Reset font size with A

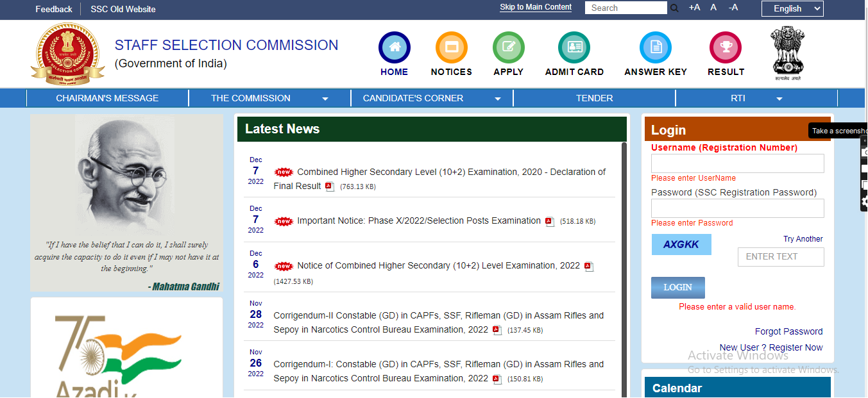[x=713, y=8]
